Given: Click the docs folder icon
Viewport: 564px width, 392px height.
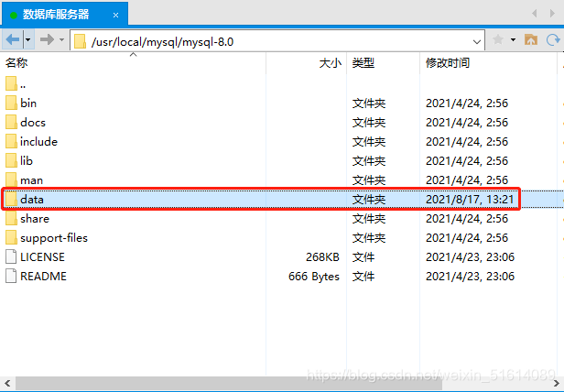Looking at the screenshot, I should (11, 122).
